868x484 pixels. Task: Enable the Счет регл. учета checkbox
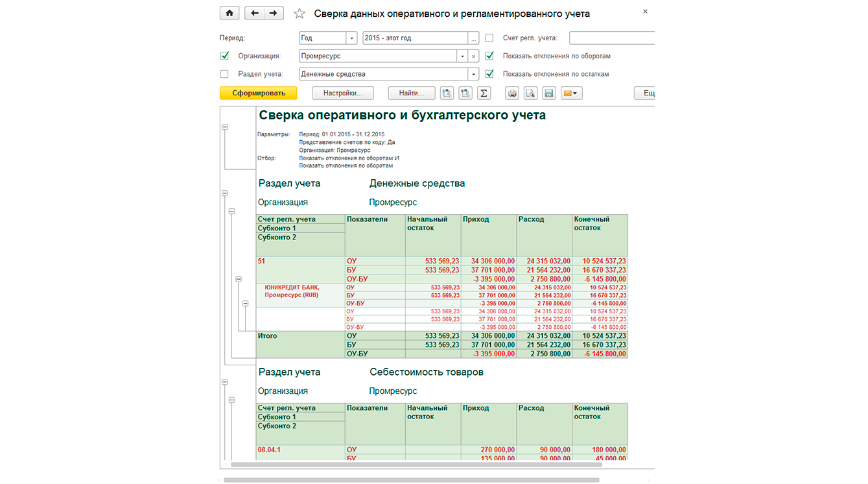(489, 38)
